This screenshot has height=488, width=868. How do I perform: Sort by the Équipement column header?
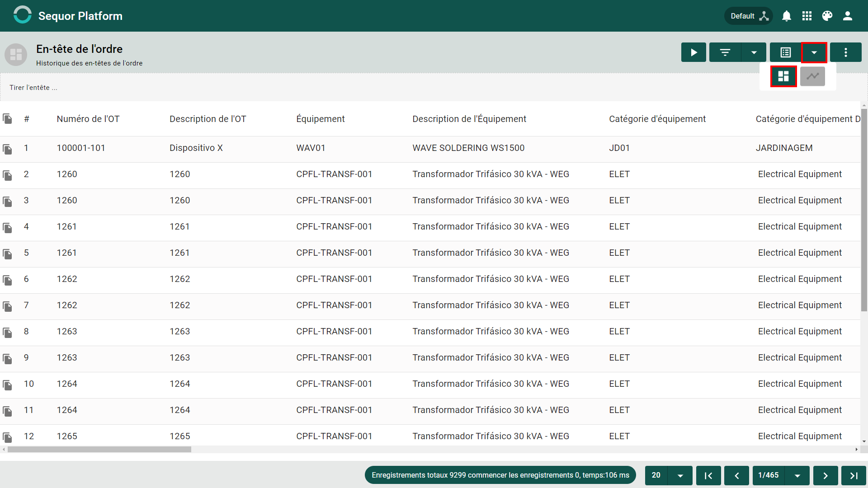pyautogui.click(x=321, y=119)
